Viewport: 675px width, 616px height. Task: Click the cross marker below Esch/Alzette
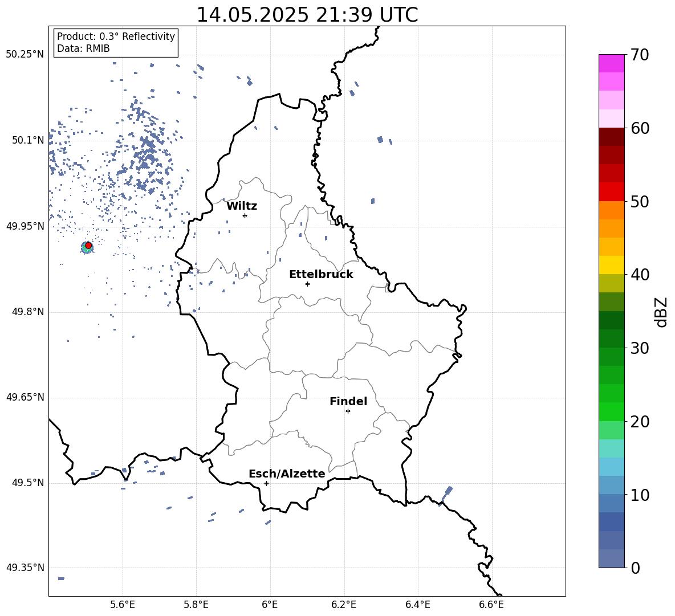click(x=266, y=483)
